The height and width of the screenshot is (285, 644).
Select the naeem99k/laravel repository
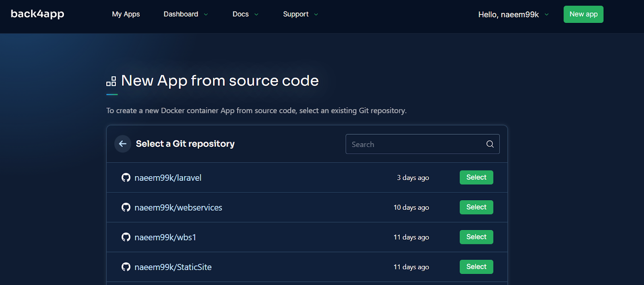477,177
